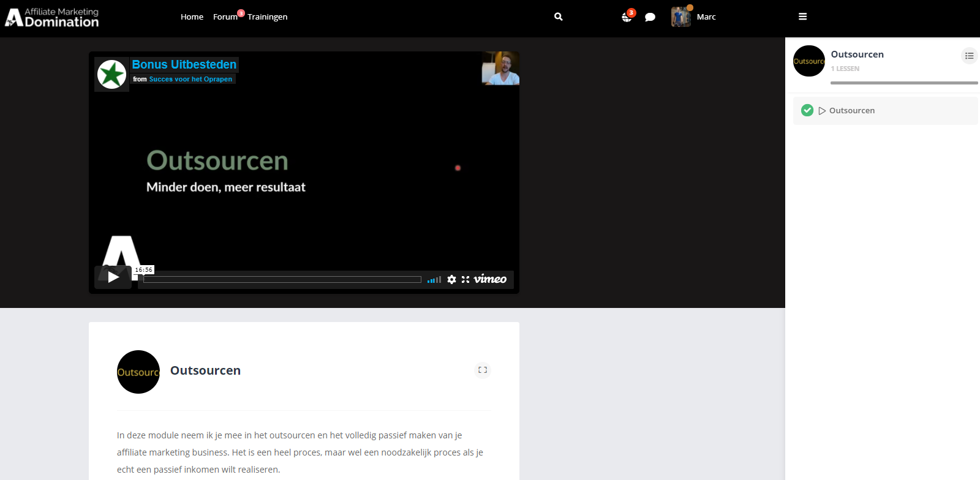The width and height of the screenshot is (980, 480).
Task: Open the Succes voor het Oprapen link
Action: pyautogui.click(x=190, y=79)
